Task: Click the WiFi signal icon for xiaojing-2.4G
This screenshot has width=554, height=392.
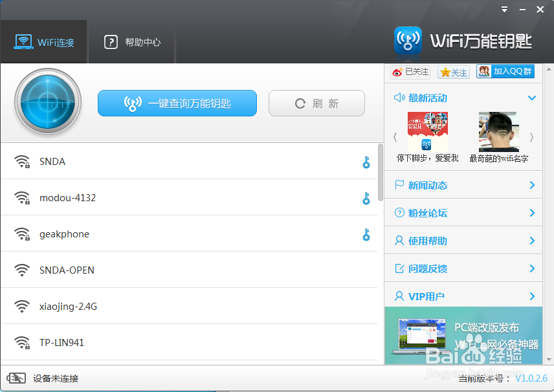Action: (22, 307)
